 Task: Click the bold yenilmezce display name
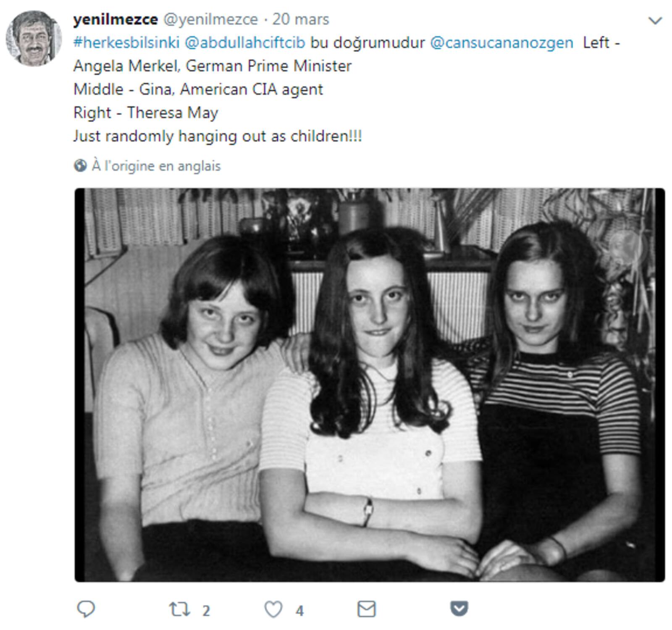(115, 19)
